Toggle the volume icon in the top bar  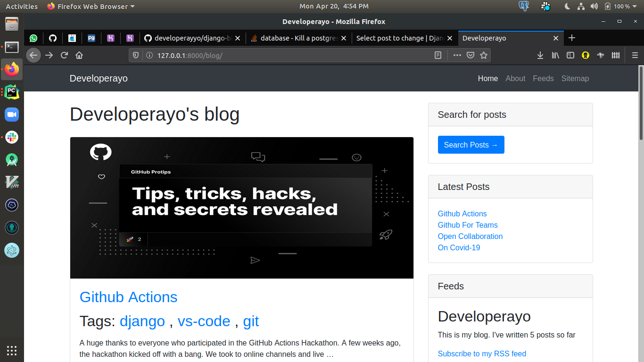(x=594, y=6)
